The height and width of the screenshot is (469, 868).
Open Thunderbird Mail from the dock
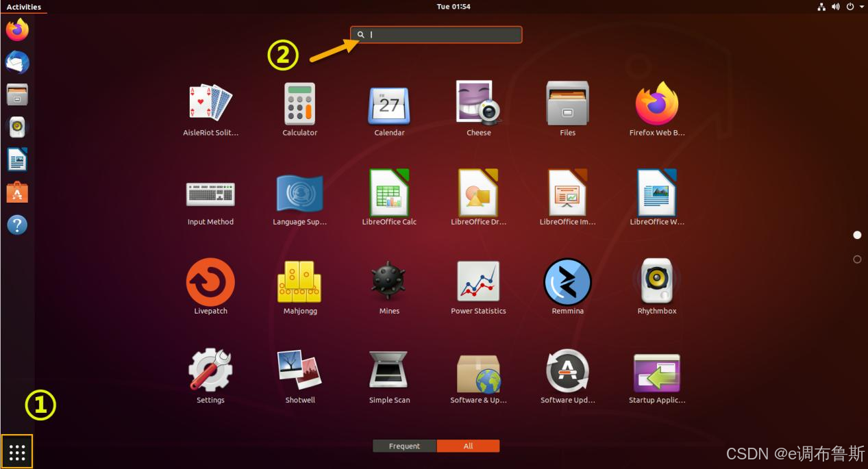coord(17,62)
